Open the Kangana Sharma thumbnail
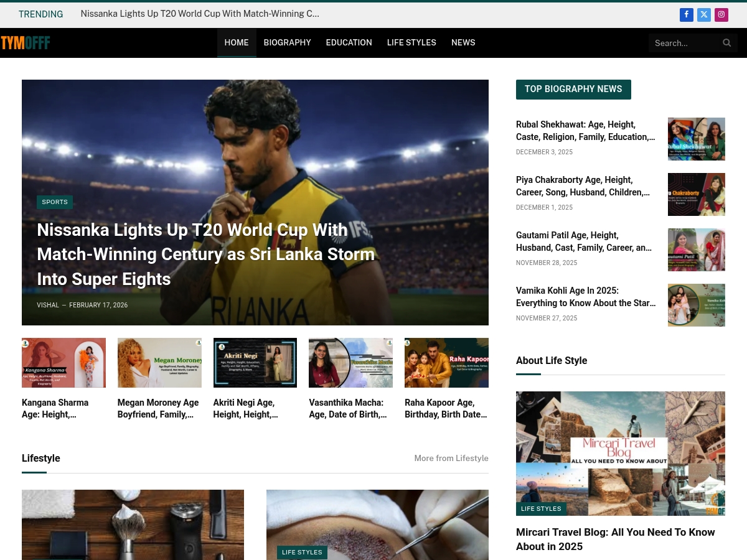 coord(63,363)
